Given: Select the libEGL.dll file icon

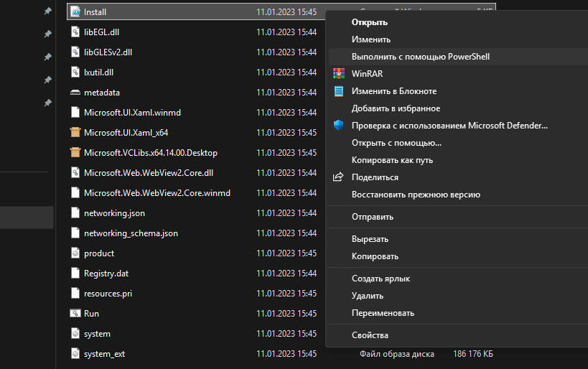Looking at the screenshot, I should 75,32.
